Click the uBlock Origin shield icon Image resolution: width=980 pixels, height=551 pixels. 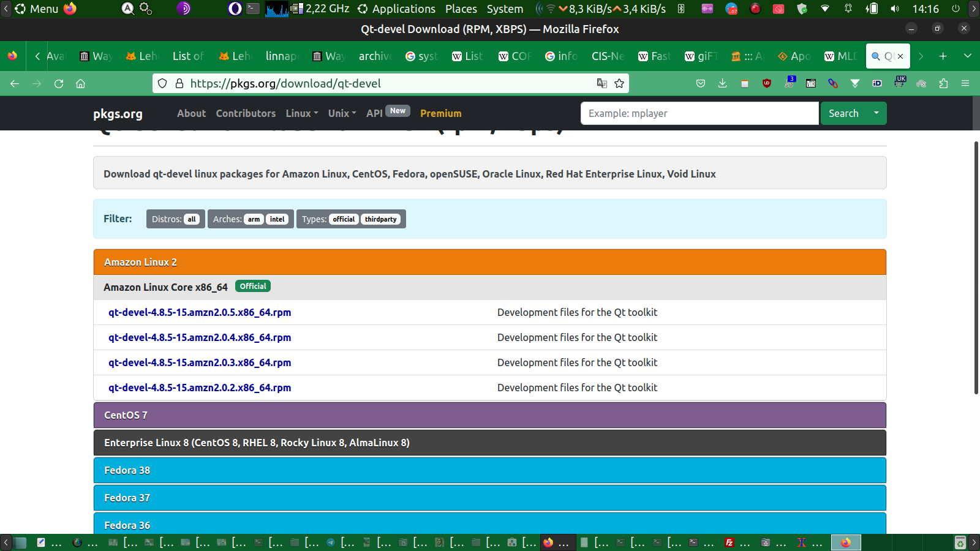(767, 83)
